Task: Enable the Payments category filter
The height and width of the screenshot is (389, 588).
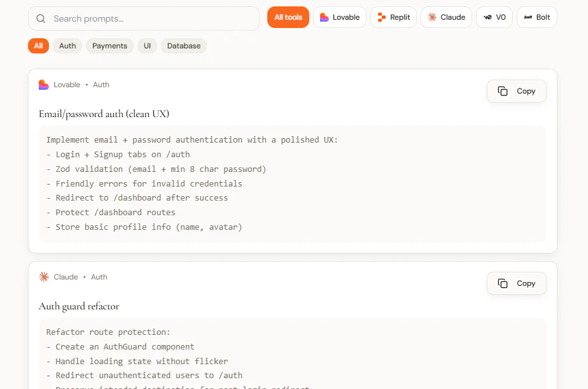Action: (x=109, y=45)
